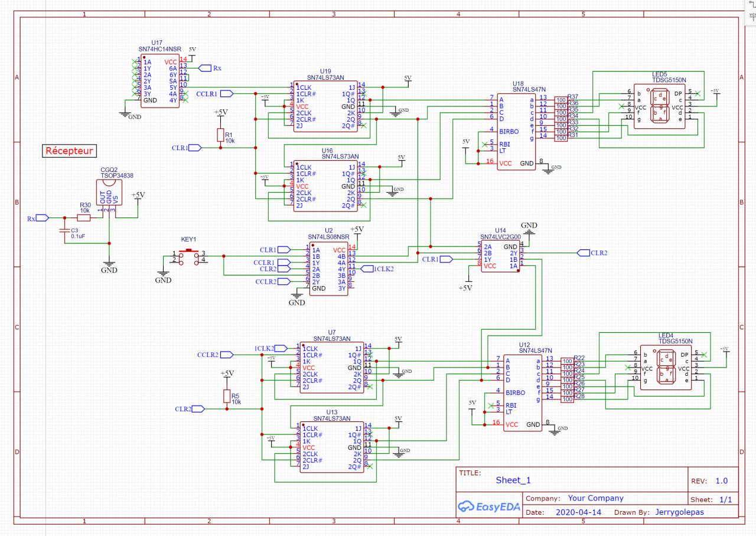Screen dimensions: 756x536
Task: Click the Sheet 1/1 field
Action: [x=712, y=500]
